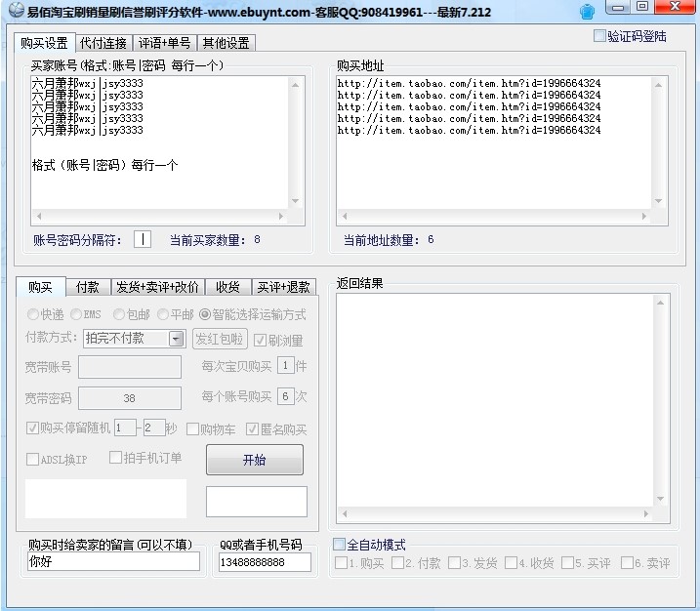This screenshot has width=700, height=611.
Task: Click the blue shirt skin icon
Action: pos(587,12)
